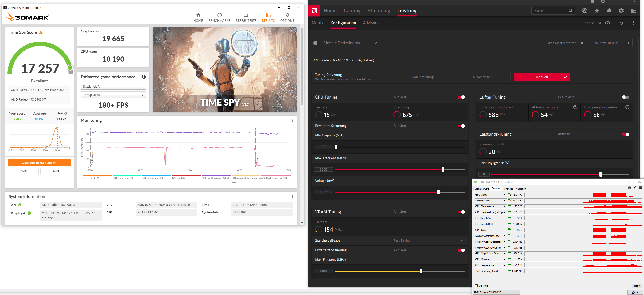Click the reset tuning arrow icon

621,23
